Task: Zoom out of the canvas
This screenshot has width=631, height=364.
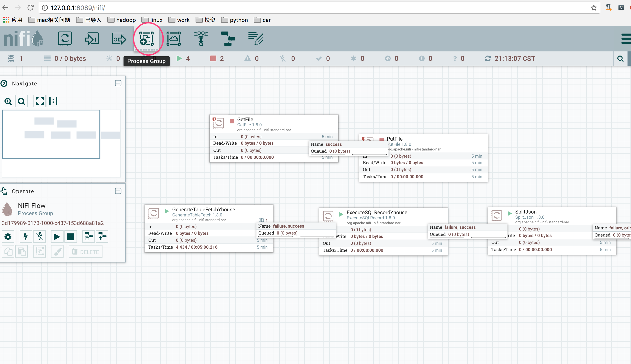Action: [21, 101]
